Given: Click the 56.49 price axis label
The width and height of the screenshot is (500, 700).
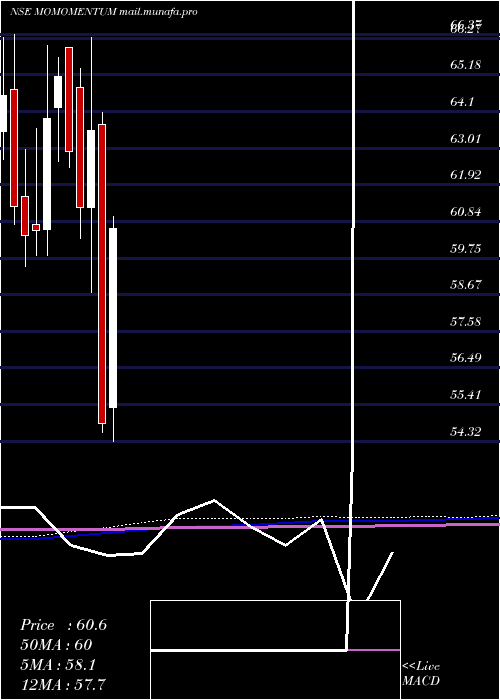Looking at the screenshot, I should click(466, 358).
